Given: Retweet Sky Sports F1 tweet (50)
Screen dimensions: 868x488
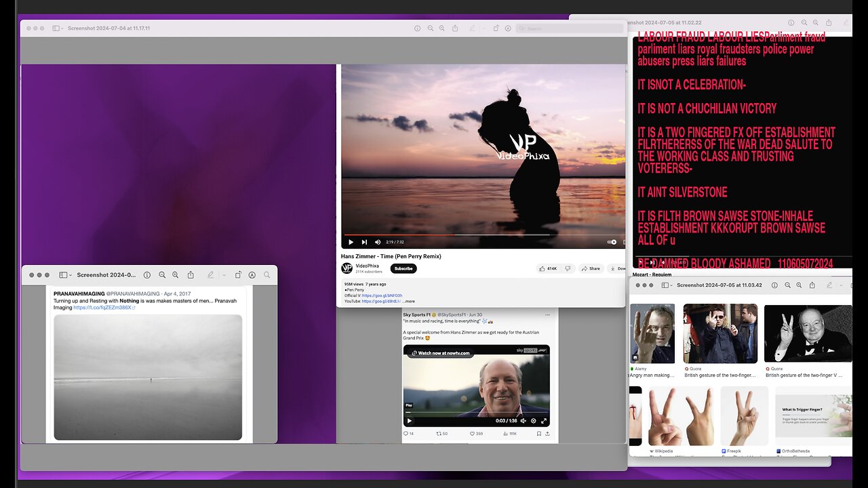Looking at the screenshot, I should pyautogui.click(x=441, y=433).
